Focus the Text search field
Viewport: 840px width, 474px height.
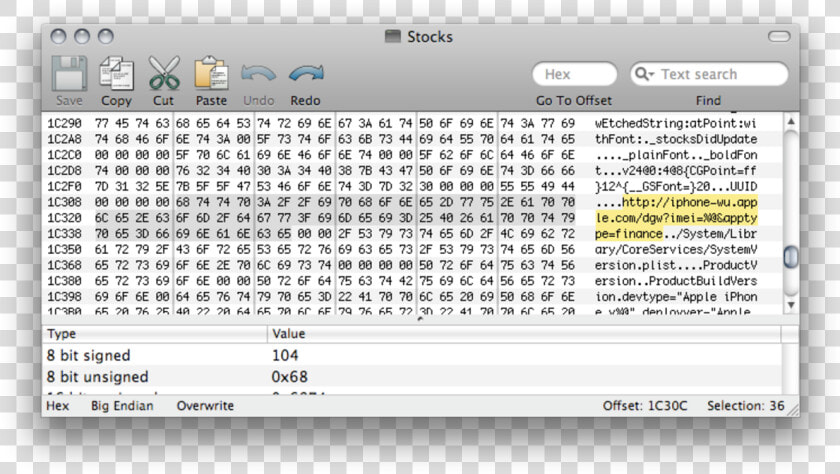tap(709, 74)
